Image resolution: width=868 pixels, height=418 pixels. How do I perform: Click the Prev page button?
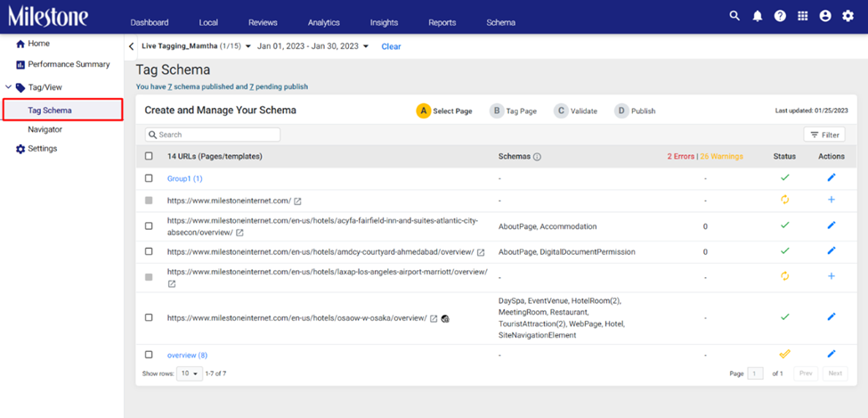806,373
